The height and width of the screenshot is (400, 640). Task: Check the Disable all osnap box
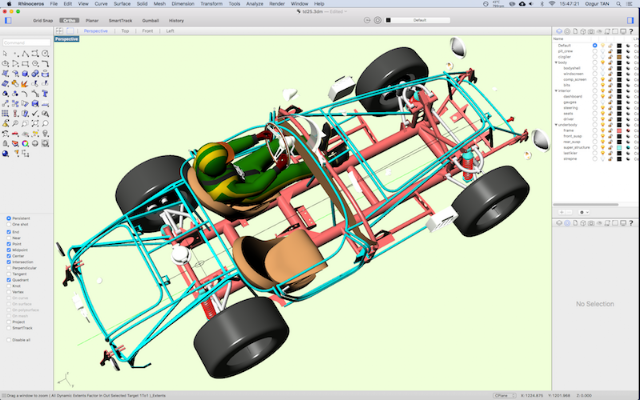[x=9, y=340]
